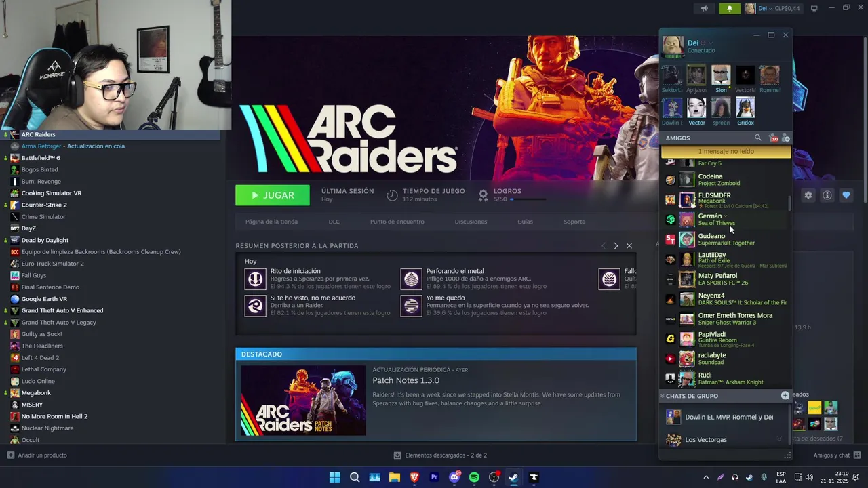The width and height of the screenshot is (868, 488).
Task: Open Yo me quedo achievement icon
Action: [411, 306]
